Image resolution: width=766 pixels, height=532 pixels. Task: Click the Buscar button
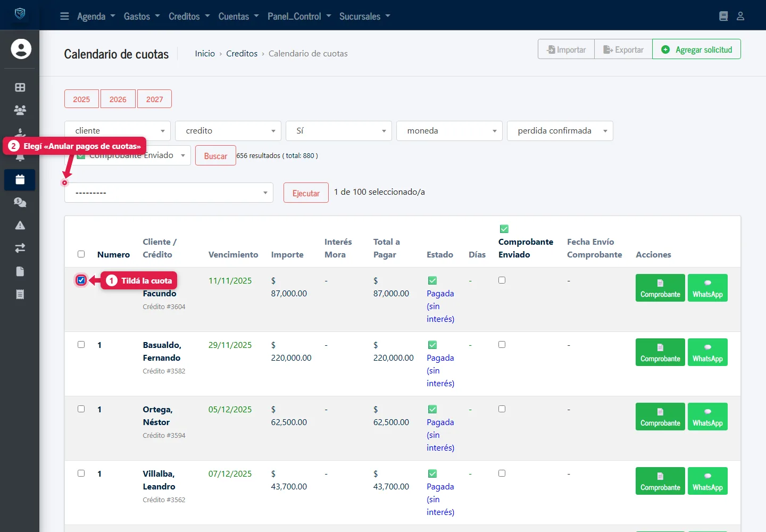215,156
